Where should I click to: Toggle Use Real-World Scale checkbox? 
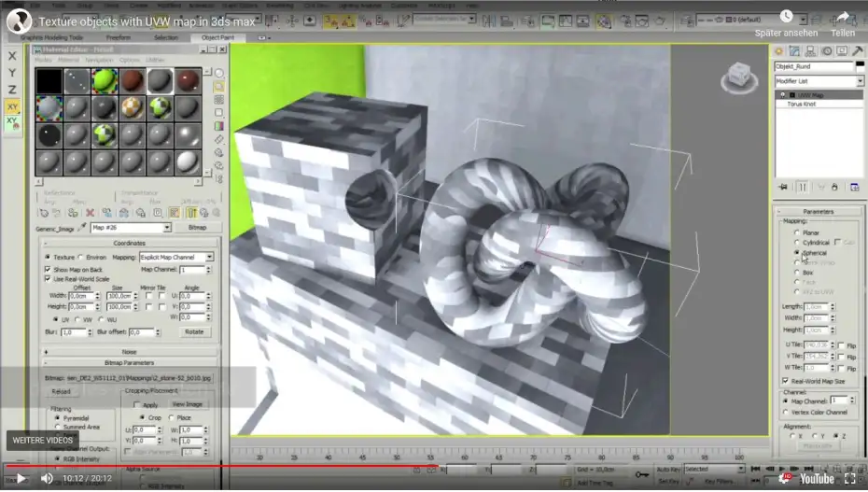click(48, 279)
